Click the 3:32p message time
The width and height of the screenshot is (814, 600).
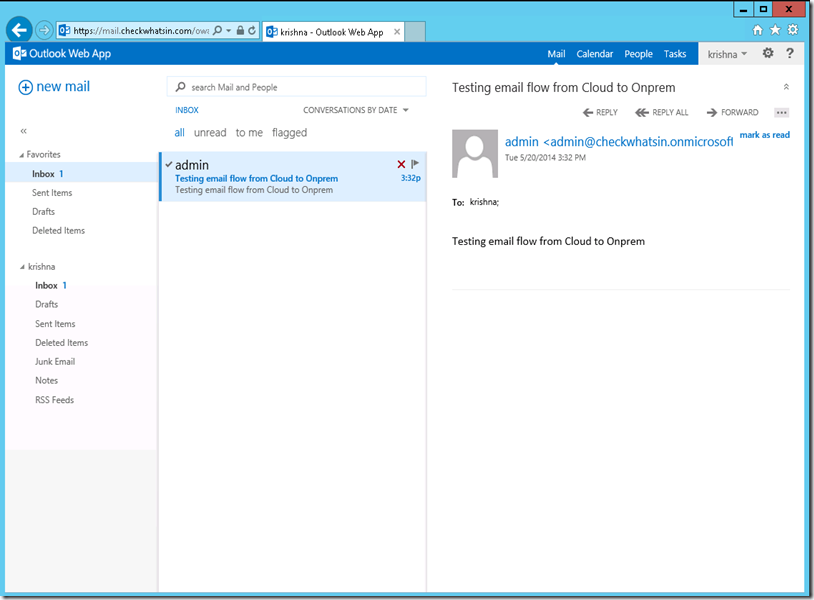411,178
